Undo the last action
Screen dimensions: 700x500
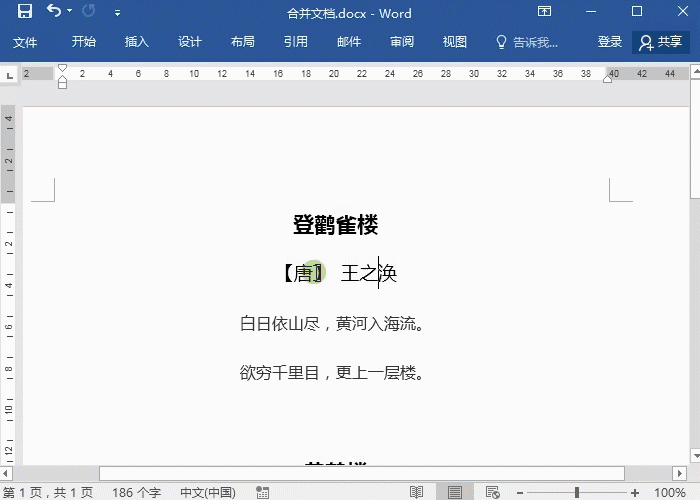[x=54, y=10]
